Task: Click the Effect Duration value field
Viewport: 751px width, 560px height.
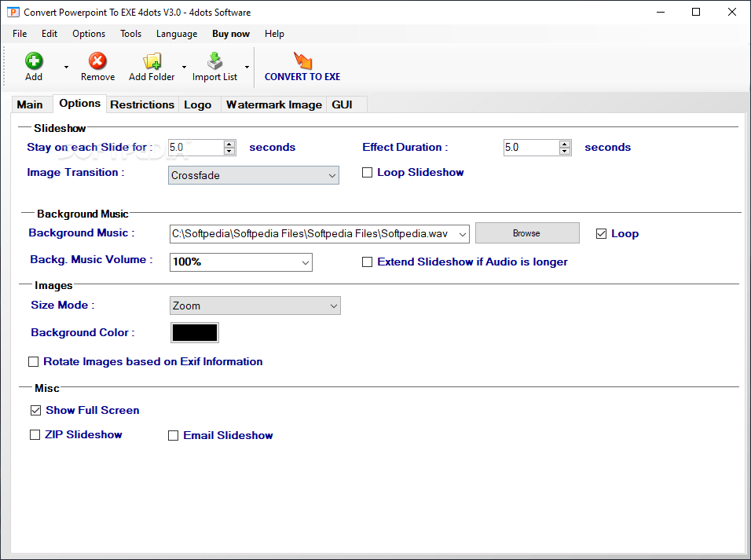Action: click(x=531, y=148)
